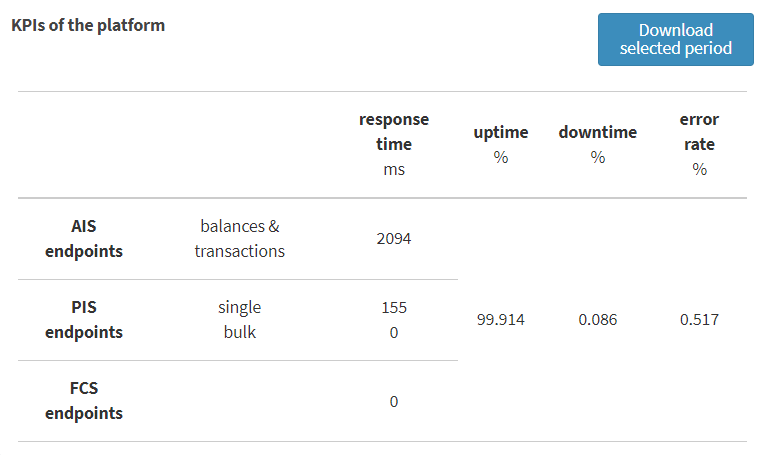This screenshot has height=455, width=764.
Task: Click the error rate % column header
Action: (699, 145)
